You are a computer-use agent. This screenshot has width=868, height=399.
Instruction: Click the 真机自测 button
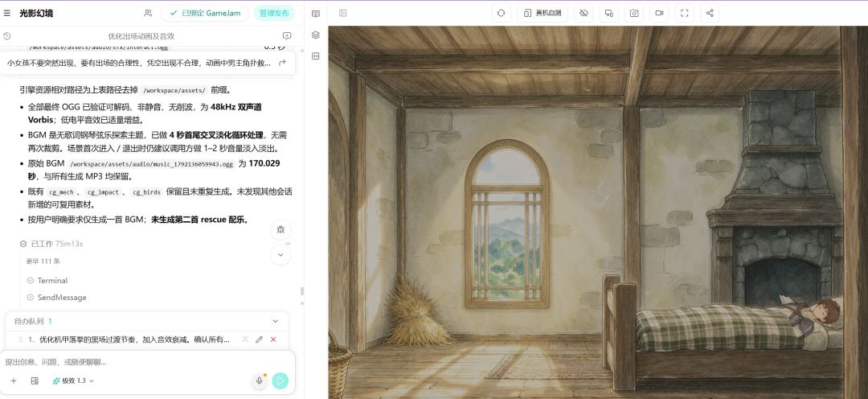[542, 13]
